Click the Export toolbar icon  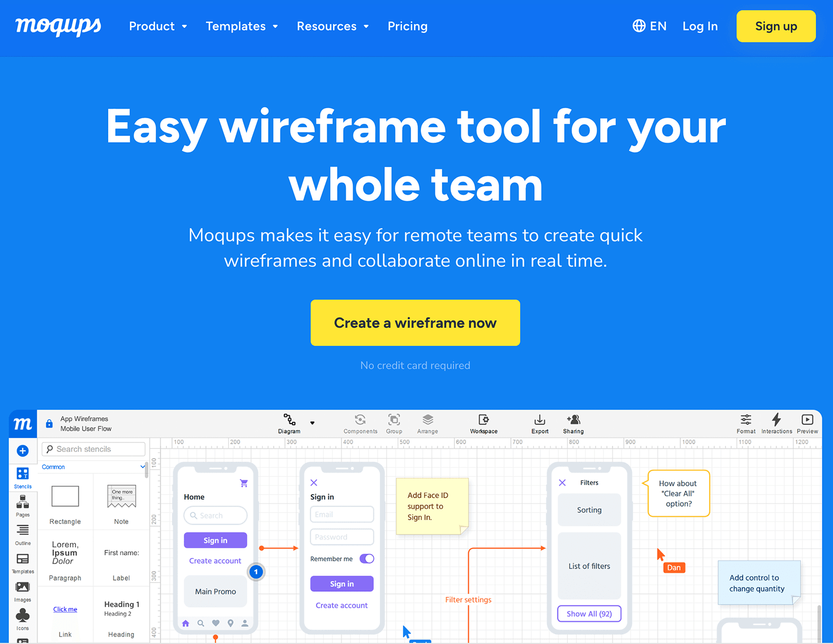pos(540,424)
